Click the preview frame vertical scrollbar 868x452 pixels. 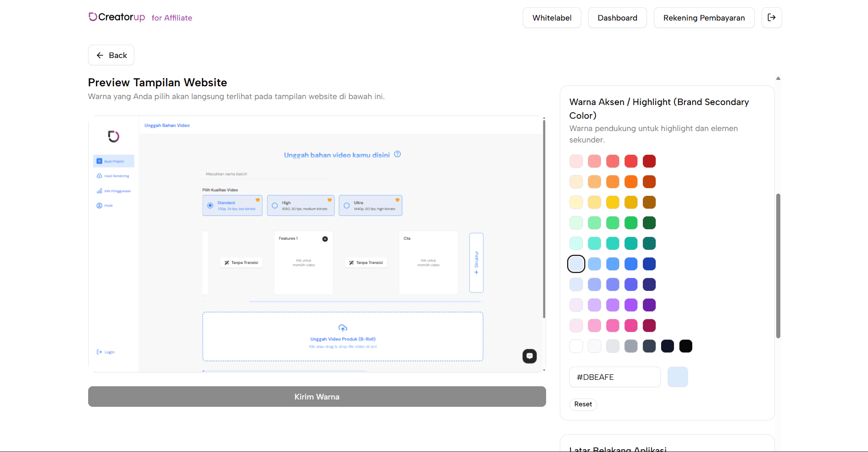coord(544,219)
